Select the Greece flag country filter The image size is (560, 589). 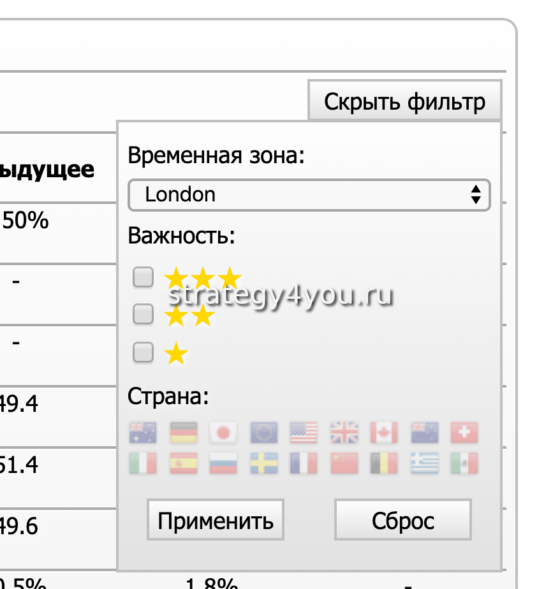424,463
